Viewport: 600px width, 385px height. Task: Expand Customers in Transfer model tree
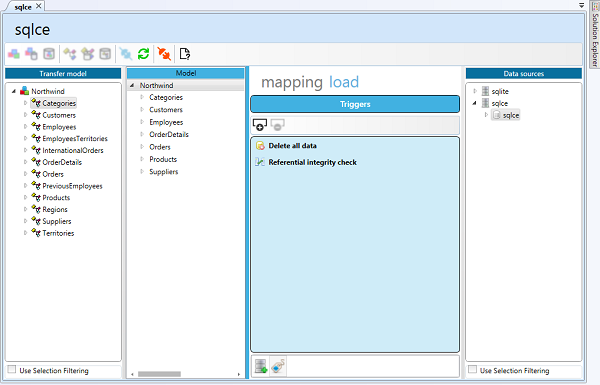(26, 115)
